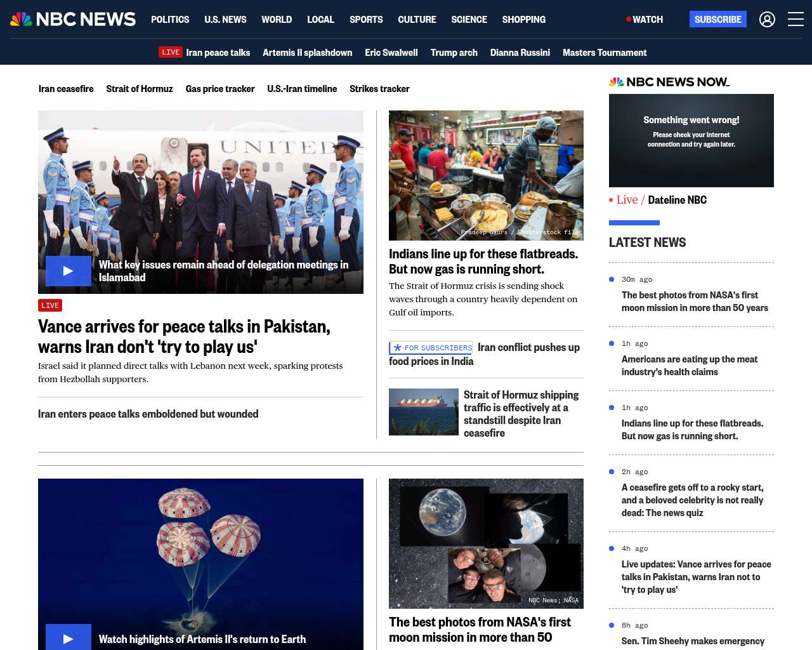Viewport: 812px width, 650px height.
Task: Click the red LIVE badge near Iran peace talks
Action: [x=170, y=53]
